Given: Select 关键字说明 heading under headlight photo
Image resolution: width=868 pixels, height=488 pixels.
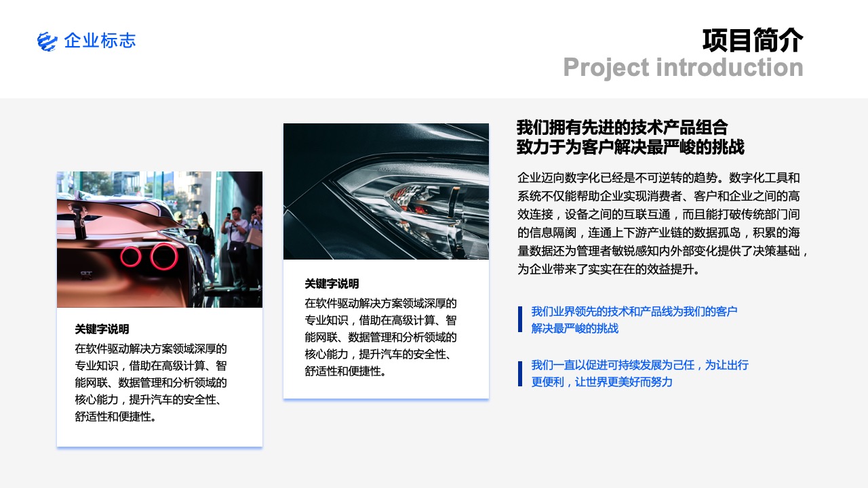Looking at the screenshot, I should [332, 284].
